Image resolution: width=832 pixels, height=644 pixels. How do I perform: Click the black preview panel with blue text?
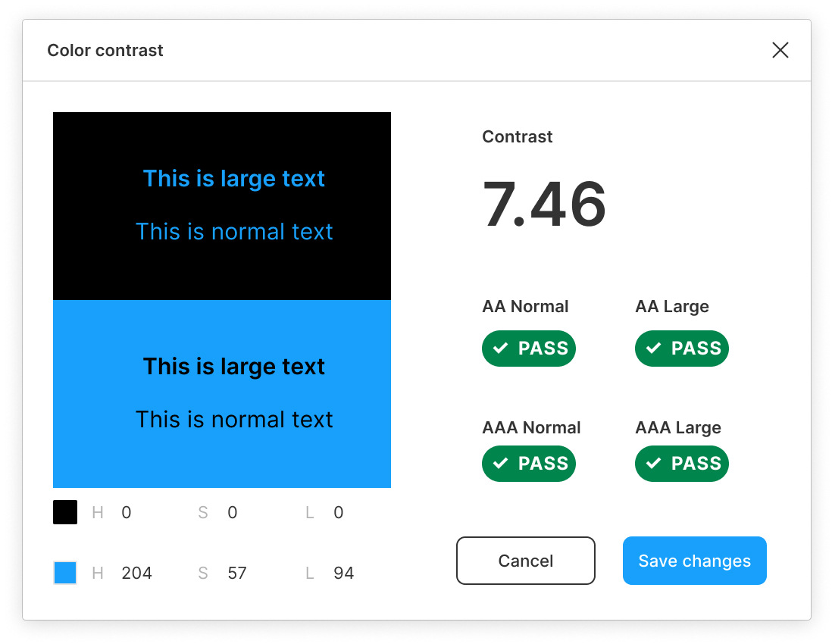tap(222, 206)
